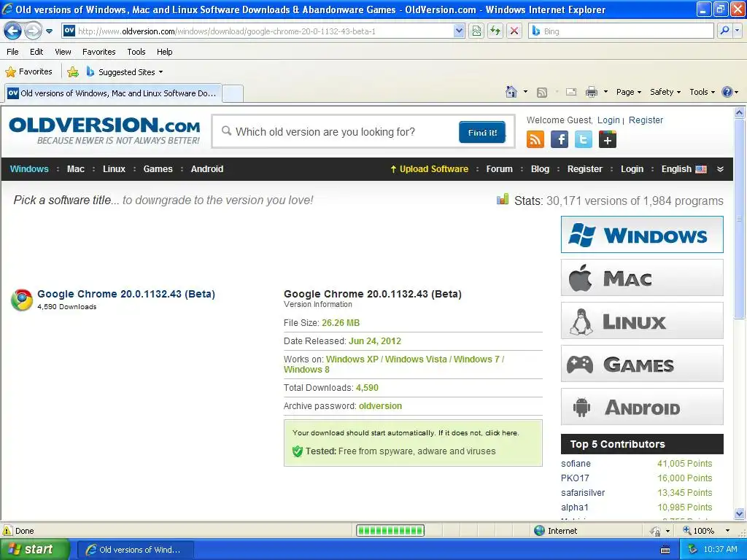Screen dimensions: 747x560
Task: Expand the Print dropdown arrow
Action: [x=605, y=92]
